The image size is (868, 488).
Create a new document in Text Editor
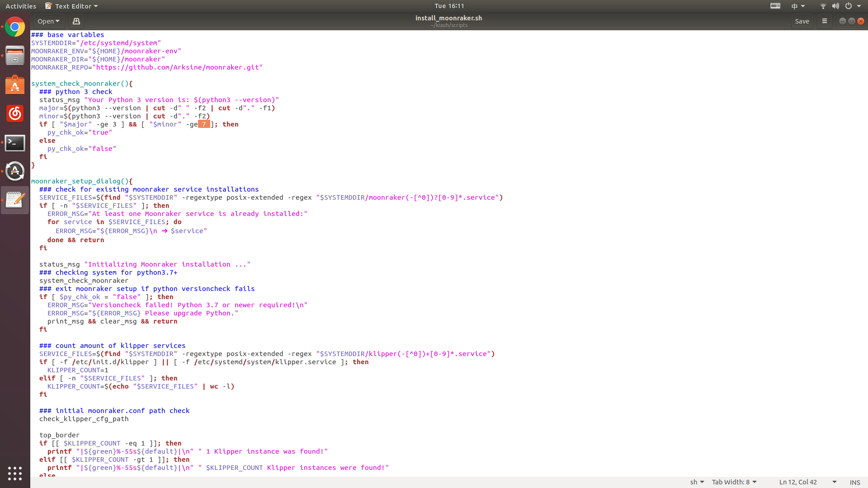pos(76,21)
